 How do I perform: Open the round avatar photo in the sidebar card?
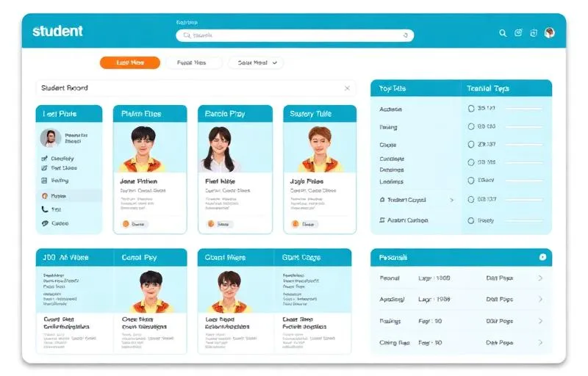pyautogui.click(x=51, y=138)
